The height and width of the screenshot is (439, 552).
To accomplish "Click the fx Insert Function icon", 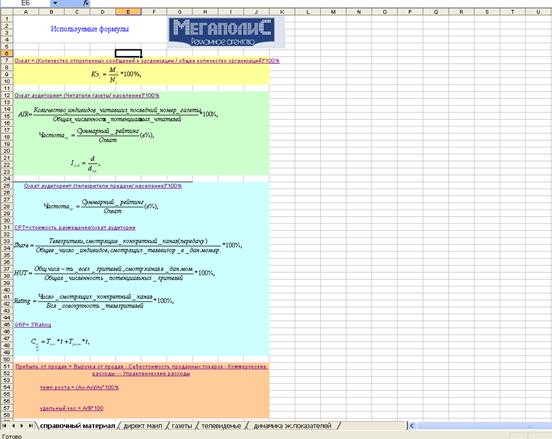I will click(86, 3).
